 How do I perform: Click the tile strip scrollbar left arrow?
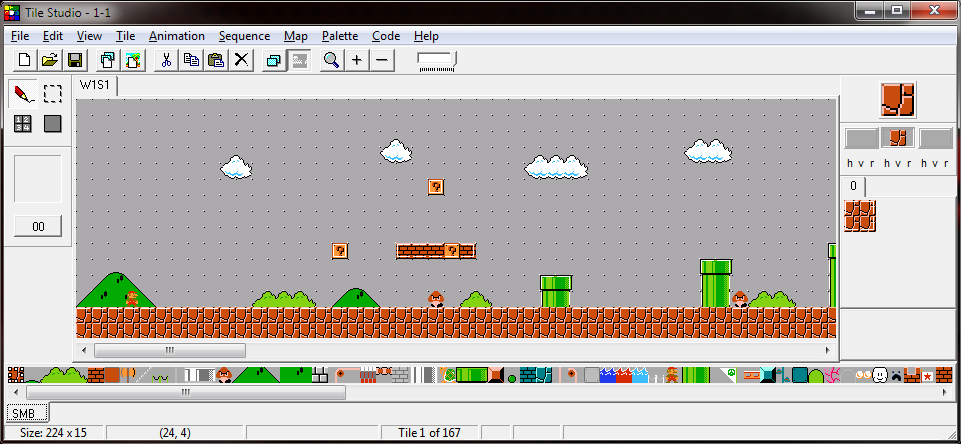[x=14, y=392]
